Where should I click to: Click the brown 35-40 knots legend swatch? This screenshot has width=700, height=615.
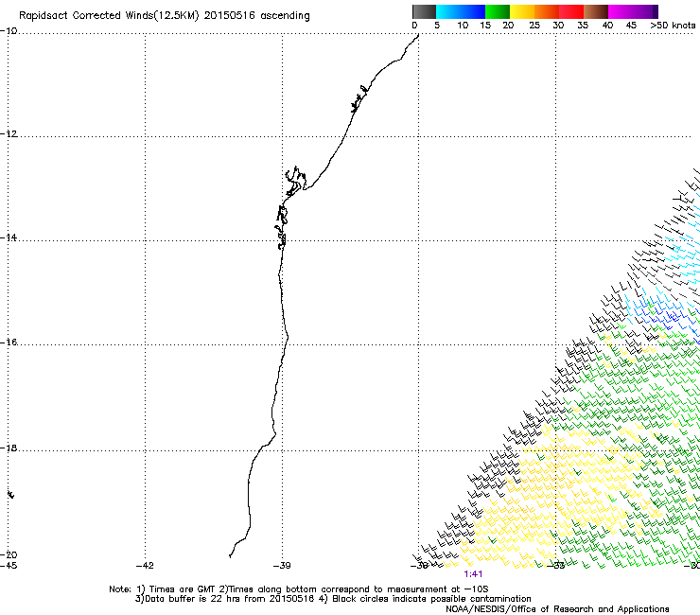click(596, 11)
